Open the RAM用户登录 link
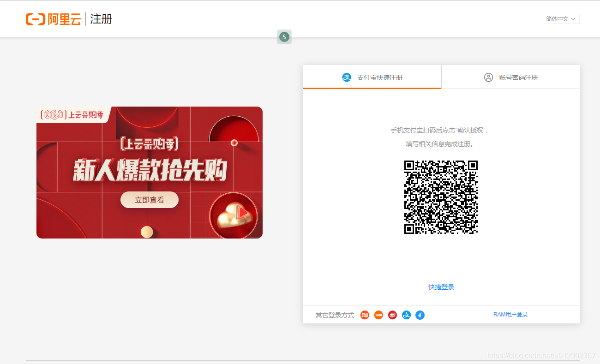The image size is (600, 364). (x=510, y=315)
